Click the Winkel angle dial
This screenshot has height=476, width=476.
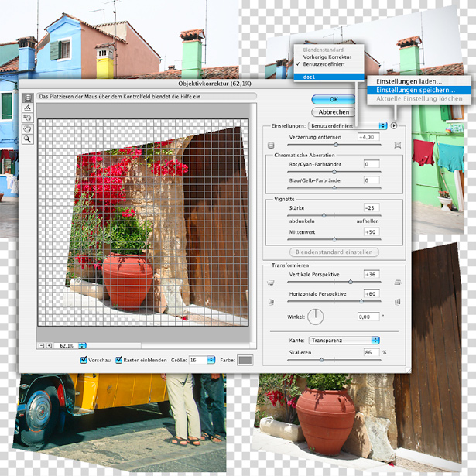pyautogui.click(x=317, y=316)
